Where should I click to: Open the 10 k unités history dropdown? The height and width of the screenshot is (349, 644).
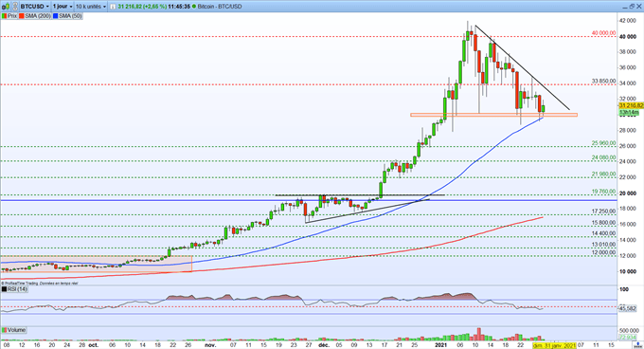(x=91, y=7)
